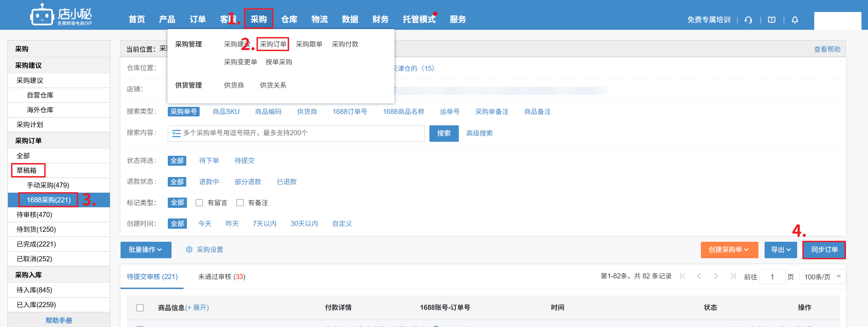The height and width of the screenshot is (327, 868).
Task: Tick the 有备注 checkbox
Action: 240,203
